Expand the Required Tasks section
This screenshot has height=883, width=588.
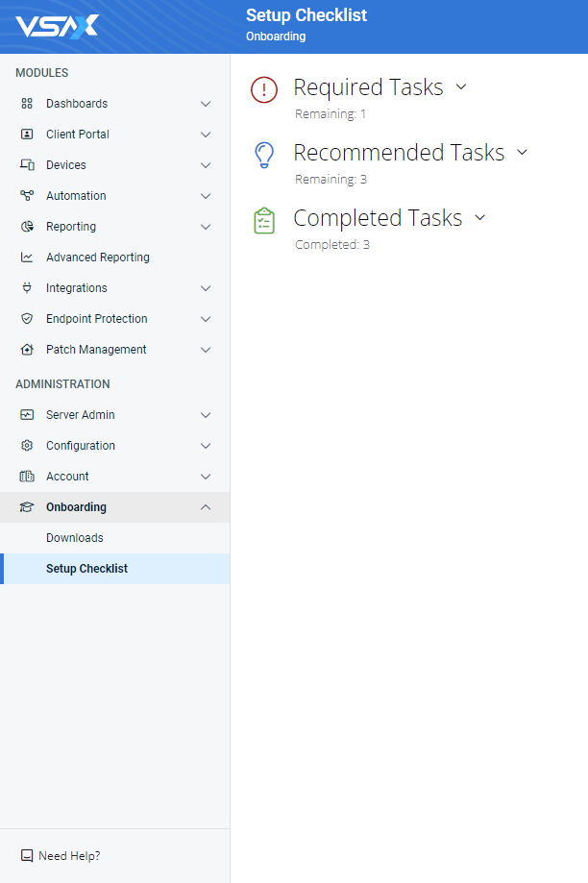461,86
